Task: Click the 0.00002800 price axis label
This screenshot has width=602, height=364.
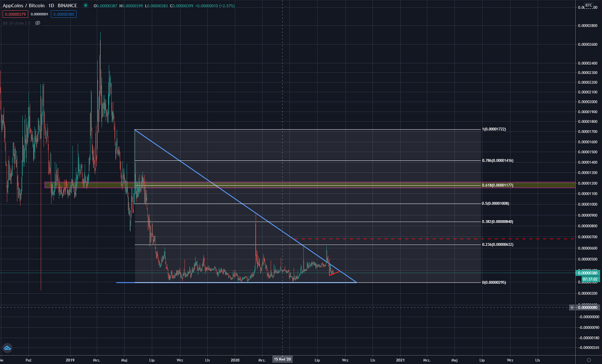Action: tap(588, 25)
